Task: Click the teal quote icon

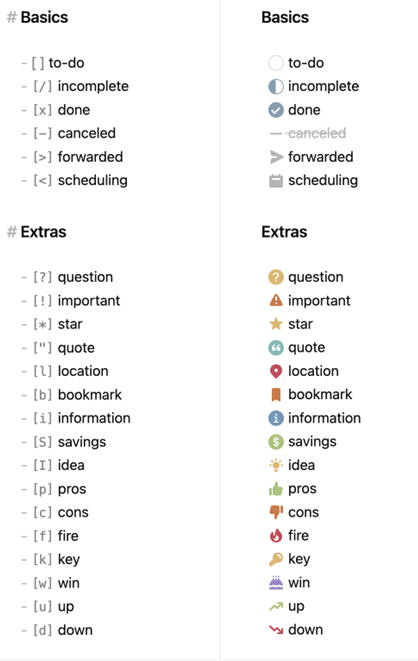Action: [x=276, y=347]
